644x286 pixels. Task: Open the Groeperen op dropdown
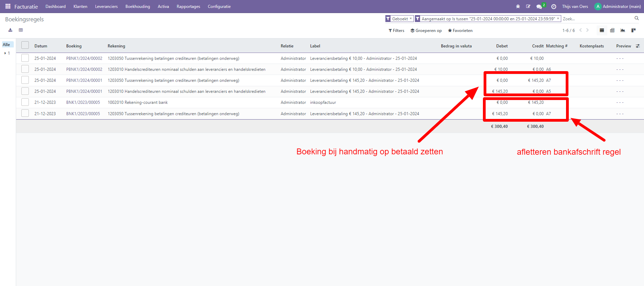(426, 31)
